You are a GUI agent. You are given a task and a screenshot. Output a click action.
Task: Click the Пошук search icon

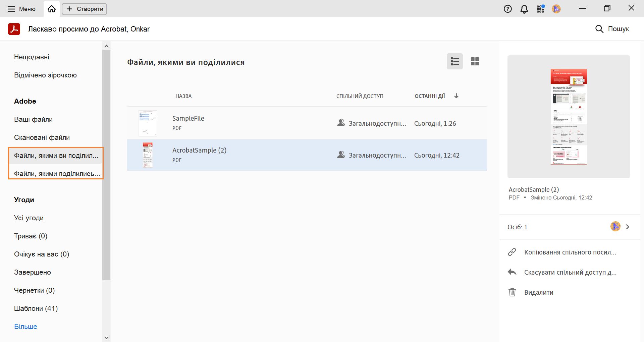pyautogui.click(x=599, y=29)
